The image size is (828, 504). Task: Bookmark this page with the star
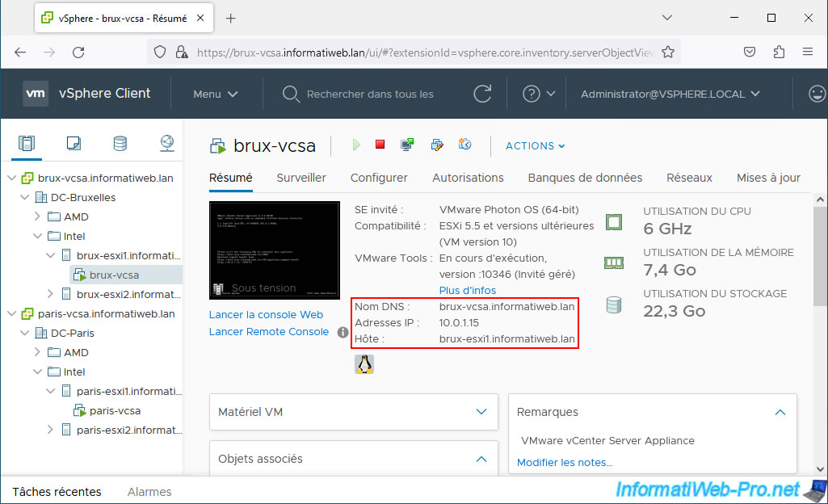668,52
